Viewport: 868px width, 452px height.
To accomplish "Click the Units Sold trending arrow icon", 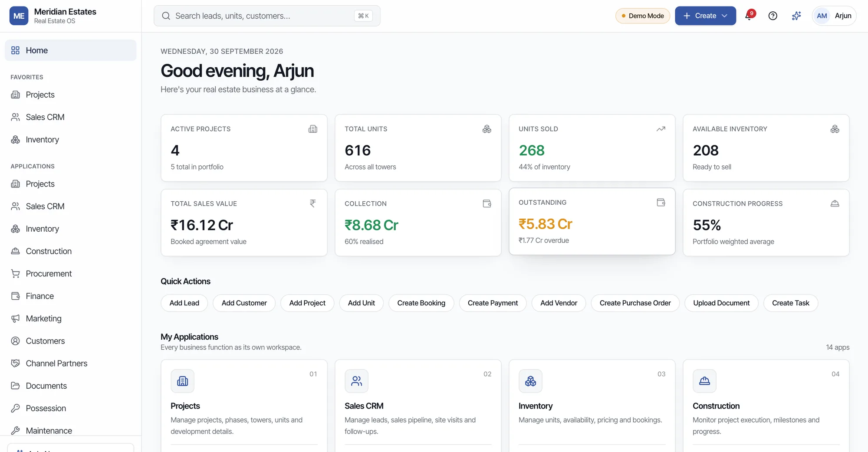I will 661,129.
